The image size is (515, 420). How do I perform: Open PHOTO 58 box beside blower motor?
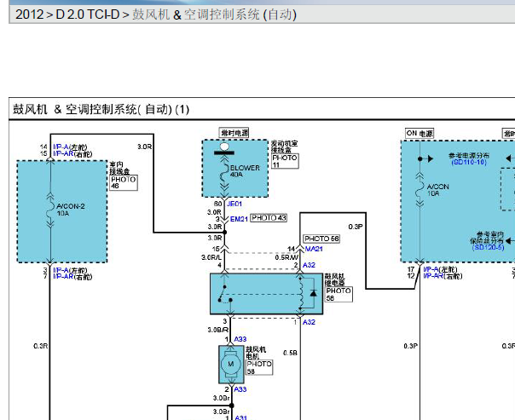point(259,367)
